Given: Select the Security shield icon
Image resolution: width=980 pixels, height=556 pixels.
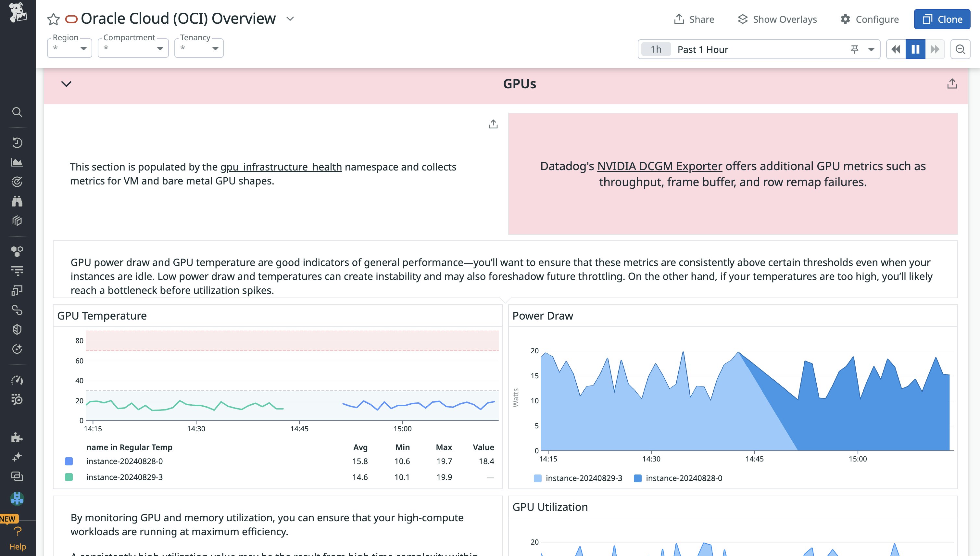Looking at the screenshot, I should pos(18,330).
